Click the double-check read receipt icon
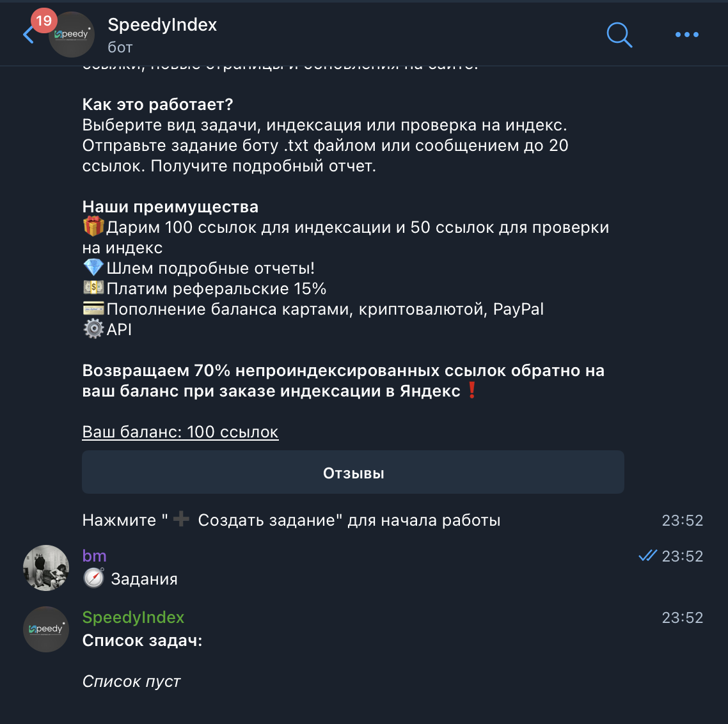The width and height of the screenshot is (728, 724). [x=647, y=556]
